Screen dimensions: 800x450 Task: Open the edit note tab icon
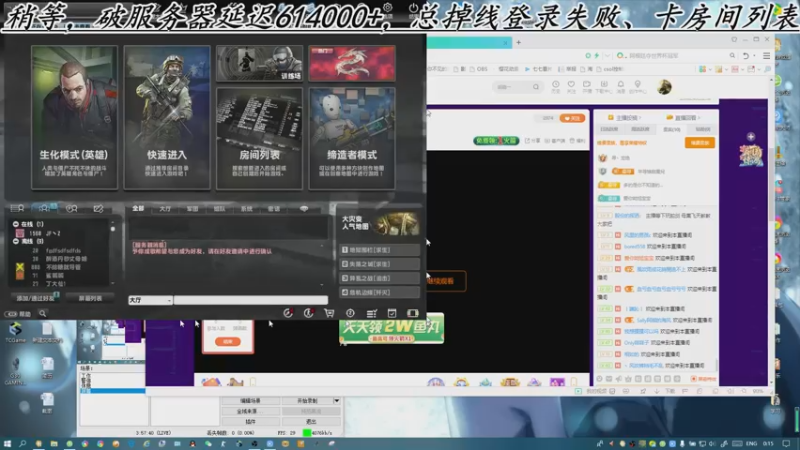click(x=98, y=208)
